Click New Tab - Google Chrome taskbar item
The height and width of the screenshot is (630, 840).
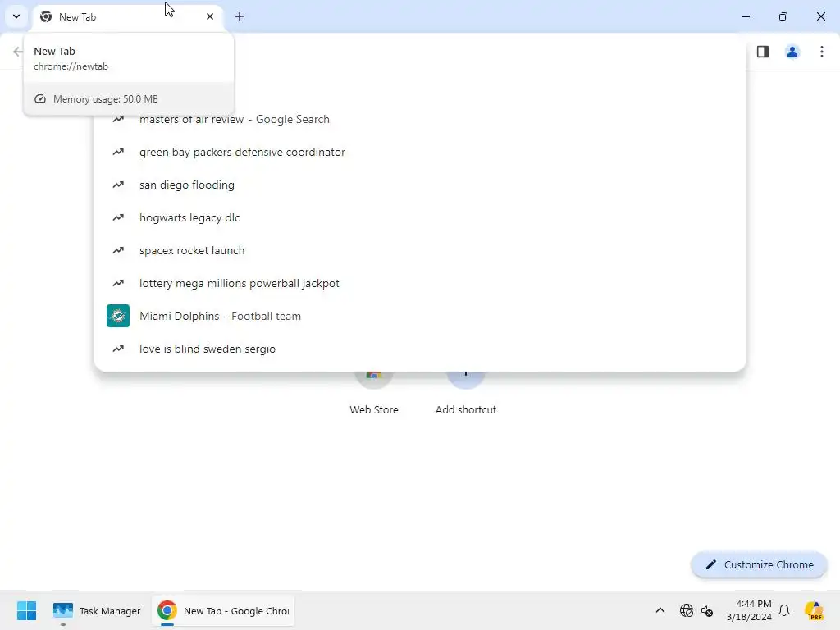[x=223, y=610]
